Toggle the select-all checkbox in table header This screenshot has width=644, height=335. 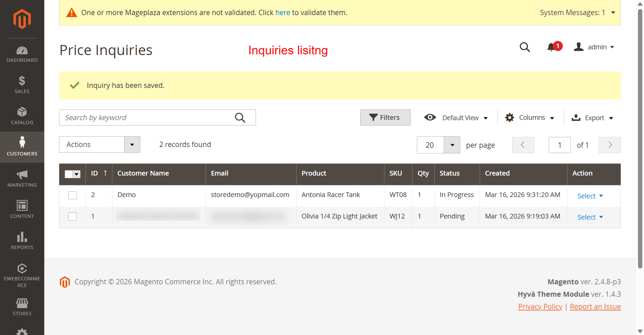click(x=69, y=174)
